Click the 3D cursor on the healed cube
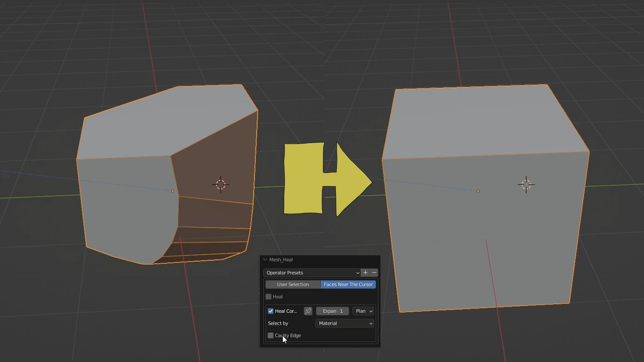Viewport: 644px width, 362px height. pyautogui.click(x=526, y=184)
